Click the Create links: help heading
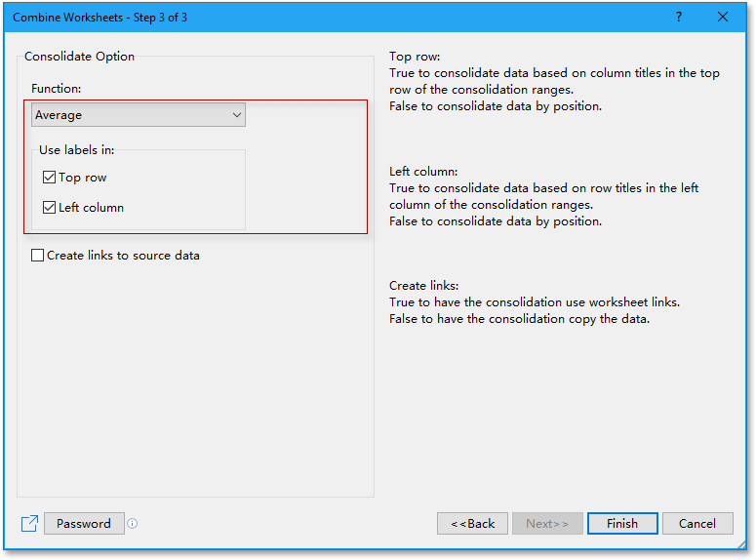Image resolution: width=756 pixels, height=560 pixels. click(x=424, y=286)
